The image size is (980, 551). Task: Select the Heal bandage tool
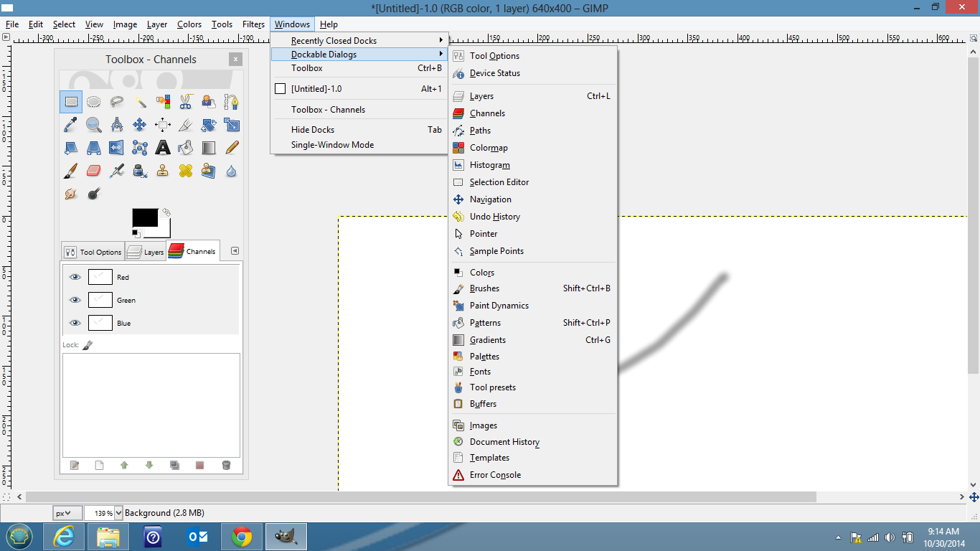[186, 171]
